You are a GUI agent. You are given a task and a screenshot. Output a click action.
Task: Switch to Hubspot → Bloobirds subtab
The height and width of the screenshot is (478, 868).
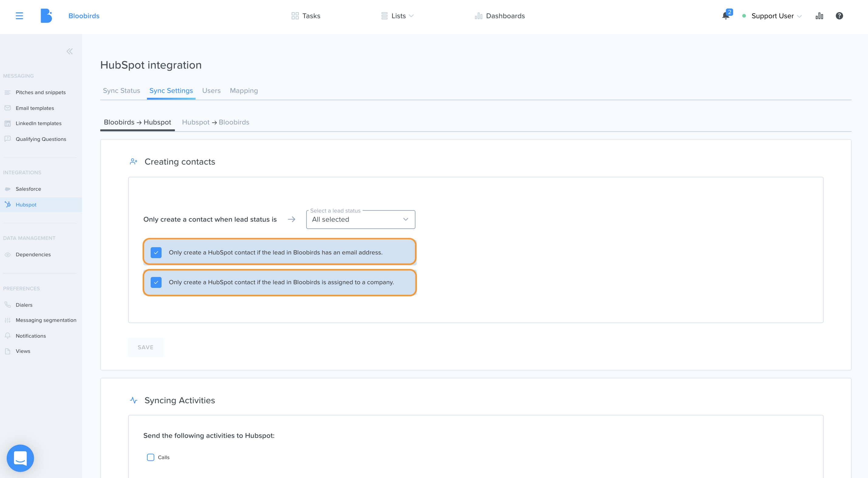[216, 122]
